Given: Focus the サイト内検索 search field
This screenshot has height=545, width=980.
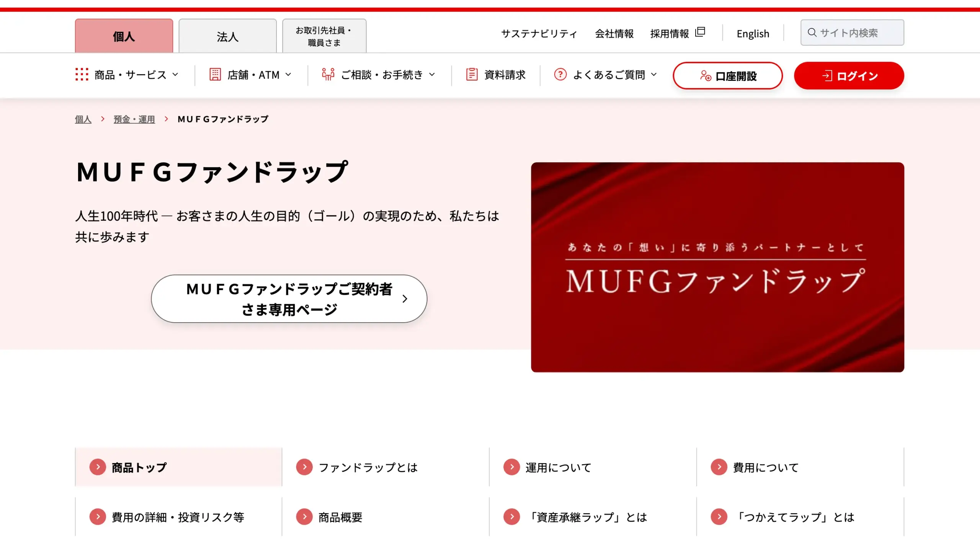Looking at the screenshot, I should pos(853,33).
